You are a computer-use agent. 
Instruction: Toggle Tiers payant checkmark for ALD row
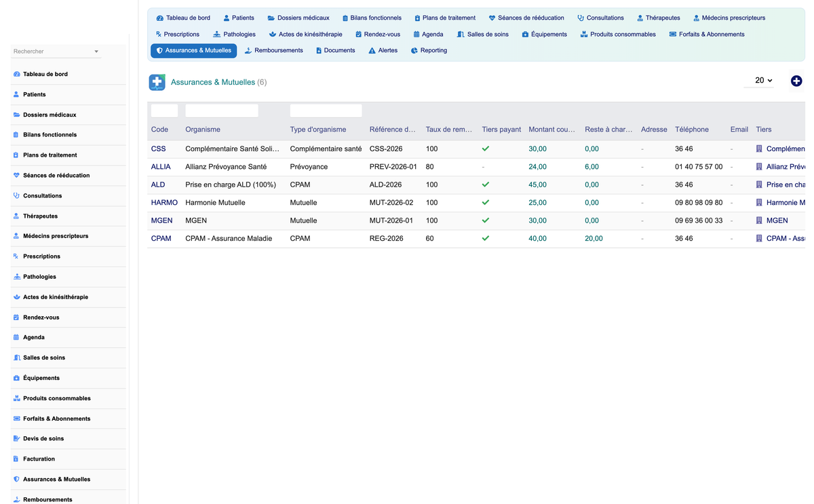coord(485,185)
